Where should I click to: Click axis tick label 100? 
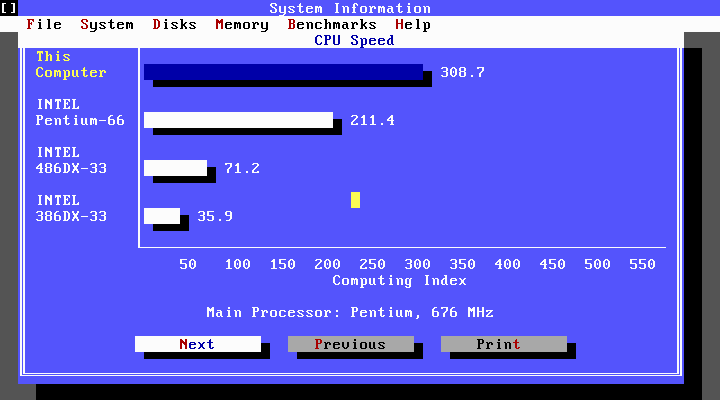pos(237,264)
